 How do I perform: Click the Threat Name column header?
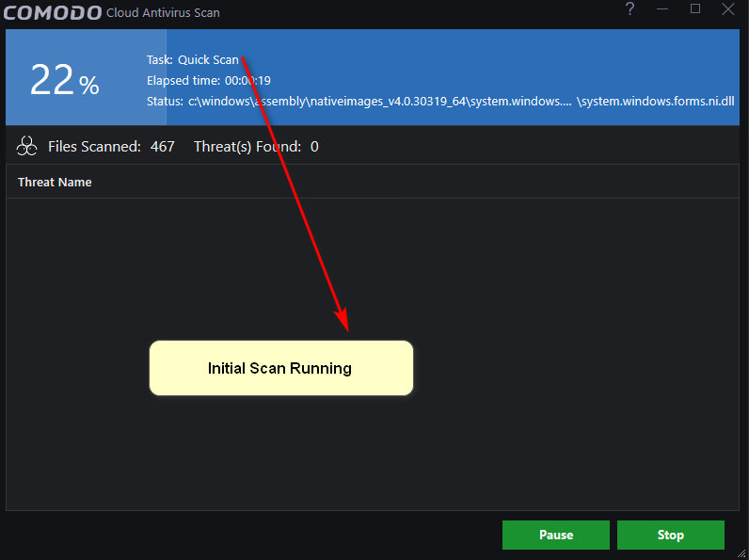click(55, 182)
